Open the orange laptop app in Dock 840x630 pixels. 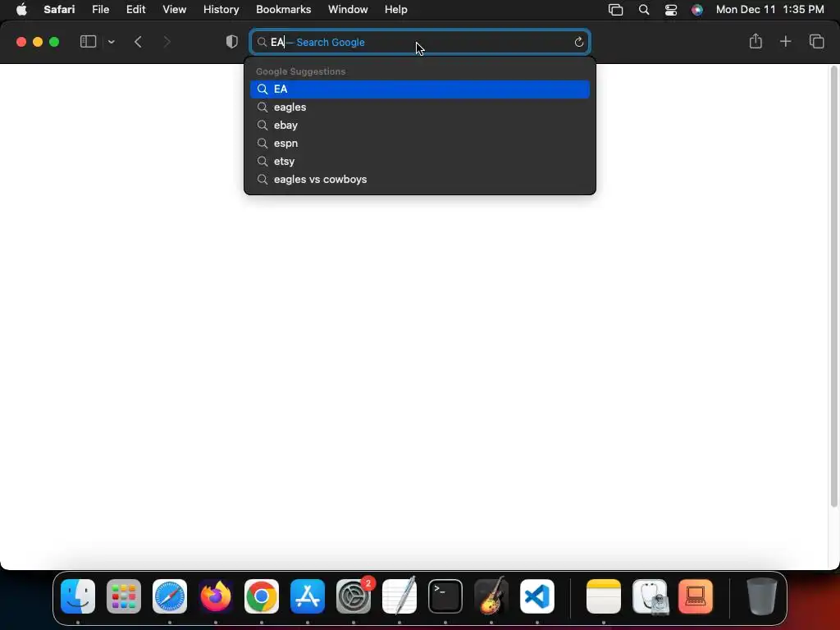pyautogui.click(x=696, y=596)
